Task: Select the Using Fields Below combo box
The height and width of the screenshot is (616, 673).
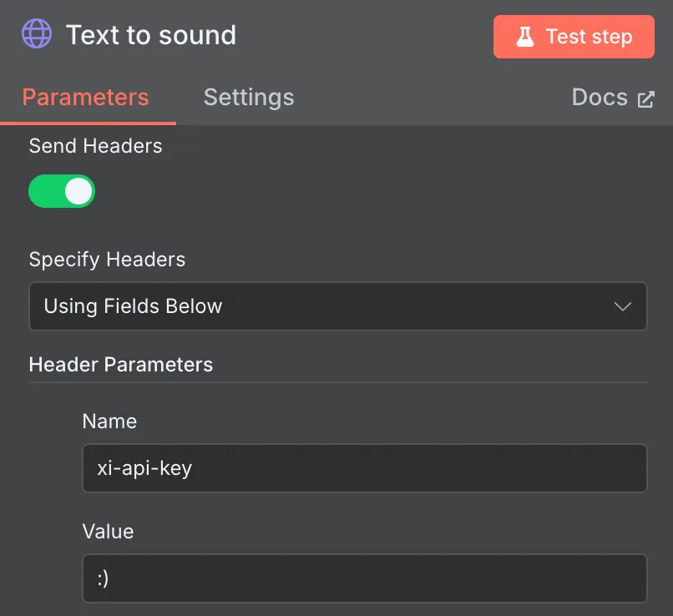Action: click(338, 306)
